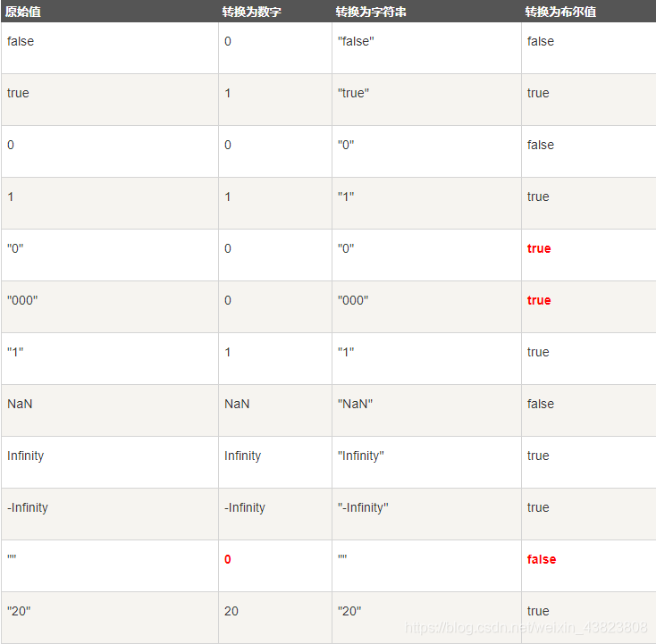This screenshot has width=656, height=644.
Task: Select the quoted "-Infinity" string cell
Action: (363, 507)
